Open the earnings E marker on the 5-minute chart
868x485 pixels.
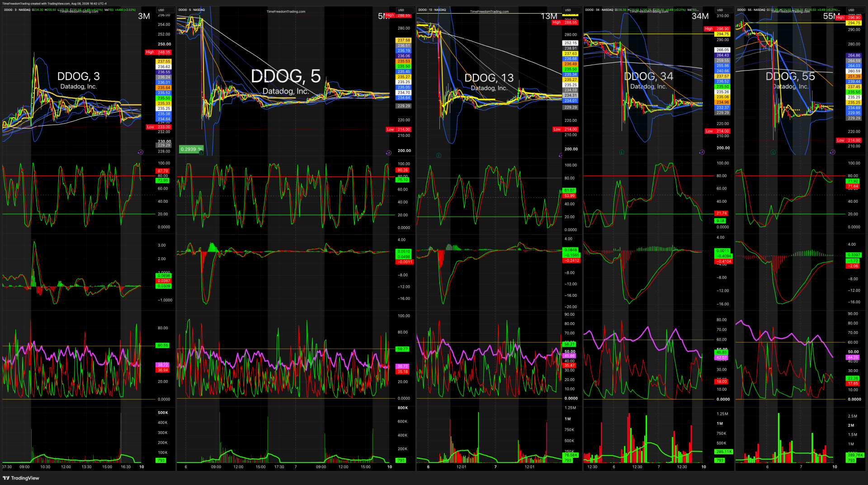point(201,153)
